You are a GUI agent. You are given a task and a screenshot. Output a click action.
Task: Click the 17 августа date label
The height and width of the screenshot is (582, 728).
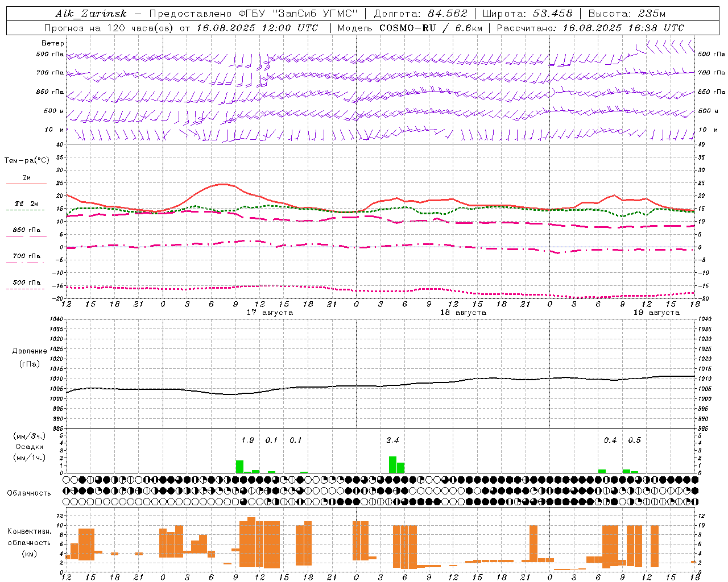coord(270,313)
